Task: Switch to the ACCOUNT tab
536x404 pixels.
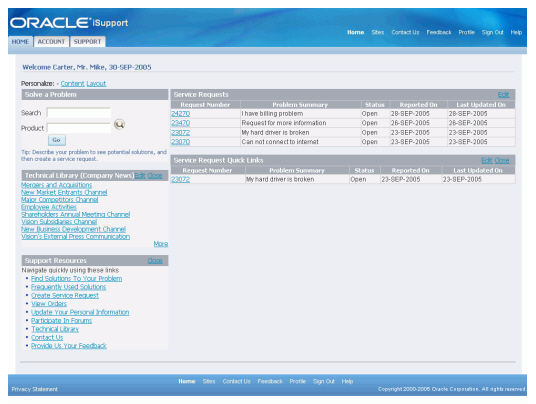Action: 51,42
